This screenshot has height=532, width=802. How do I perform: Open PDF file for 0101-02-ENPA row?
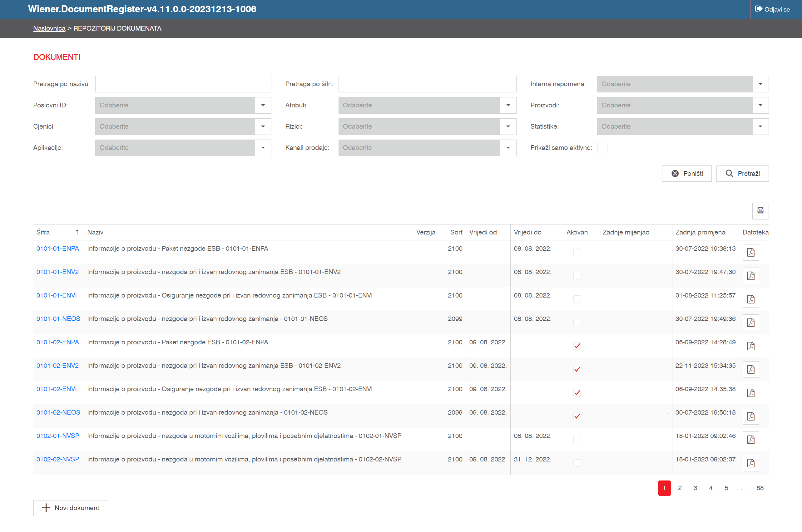(x=750, y=346)
